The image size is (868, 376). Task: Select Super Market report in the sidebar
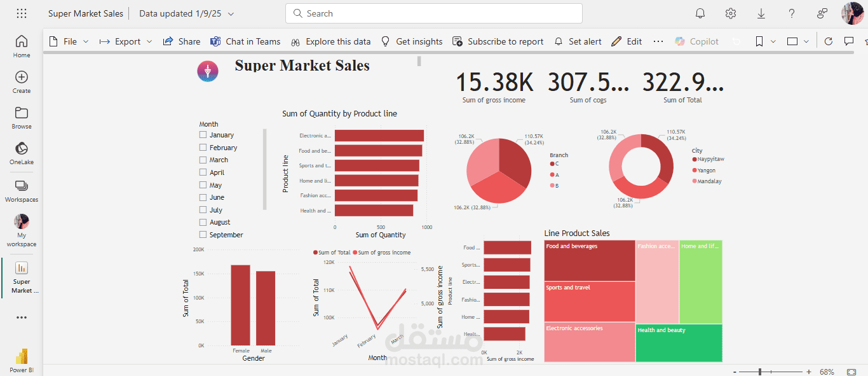pos(21,277)
